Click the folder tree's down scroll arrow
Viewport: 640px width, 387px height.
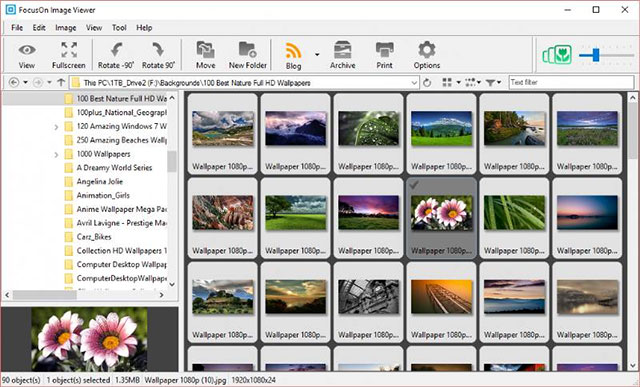tap(172, 284)
